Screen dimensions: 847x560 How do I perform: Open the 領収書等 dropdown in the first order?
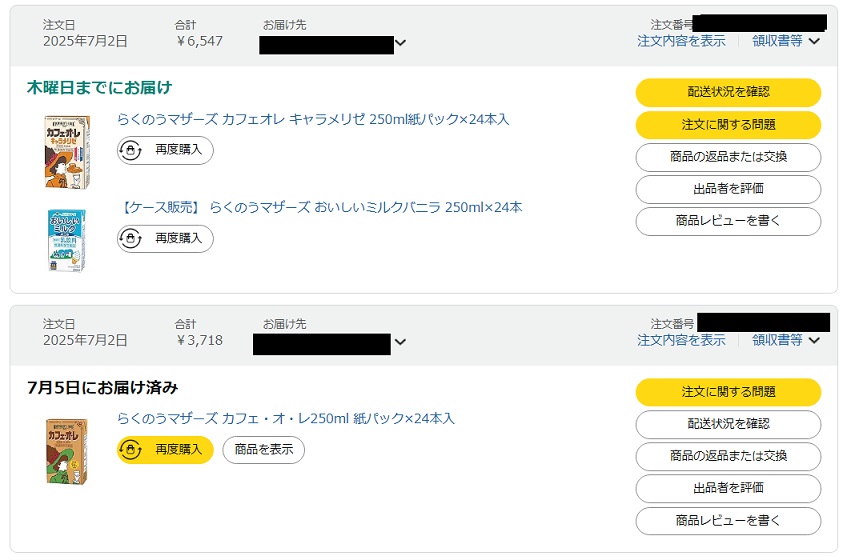pos(786,41)
